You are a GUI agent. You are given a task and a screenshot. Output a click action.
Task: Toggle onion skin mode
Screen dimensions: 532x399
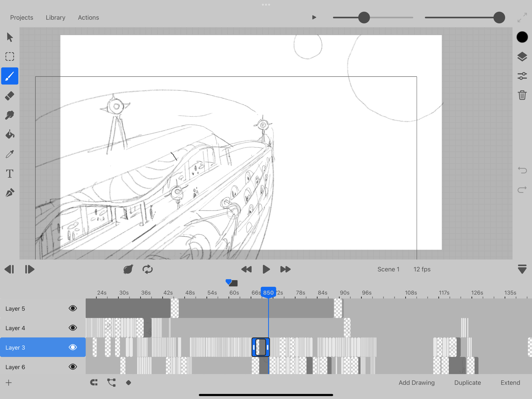coord(128,269)
